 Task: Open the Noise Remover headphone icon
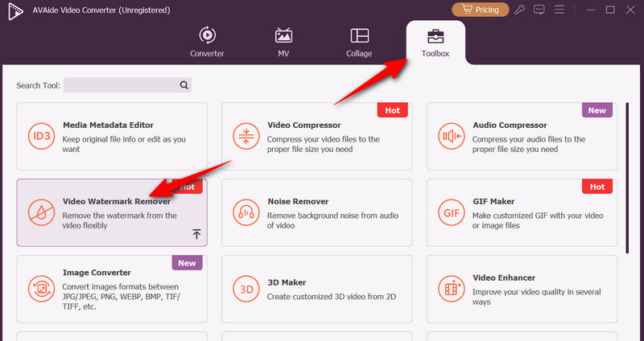tap(245, 212)
